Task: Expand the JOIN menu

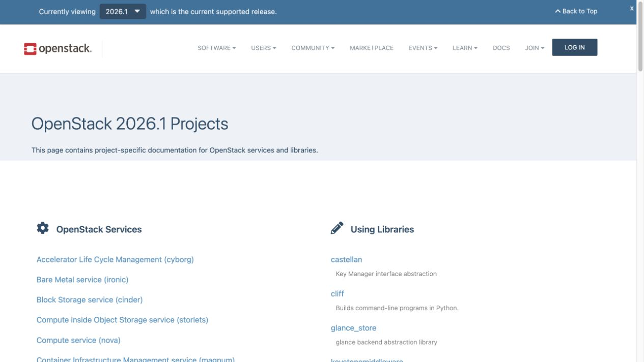Action: [x=535, y=48]
